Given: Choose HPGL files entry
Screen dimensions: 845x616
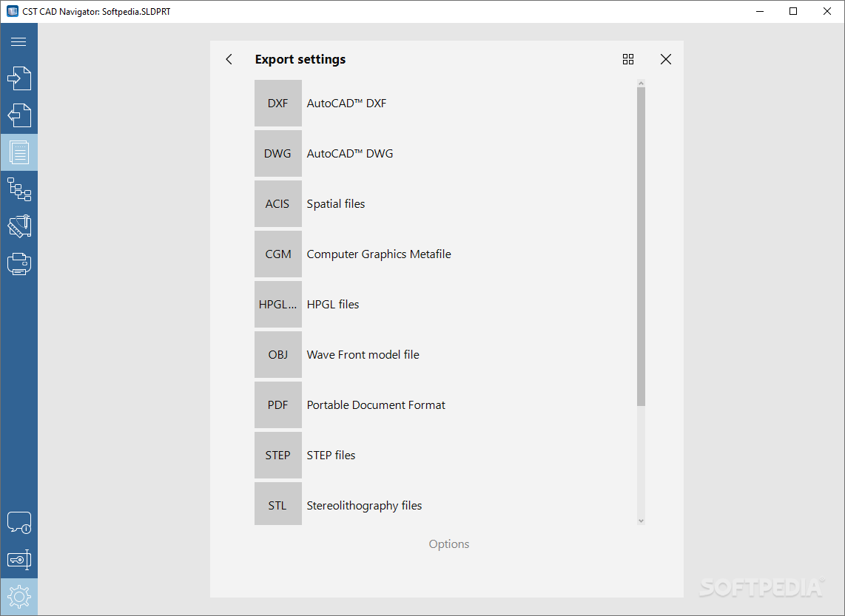Looking at the screenshot, I should tap(333, 304).
